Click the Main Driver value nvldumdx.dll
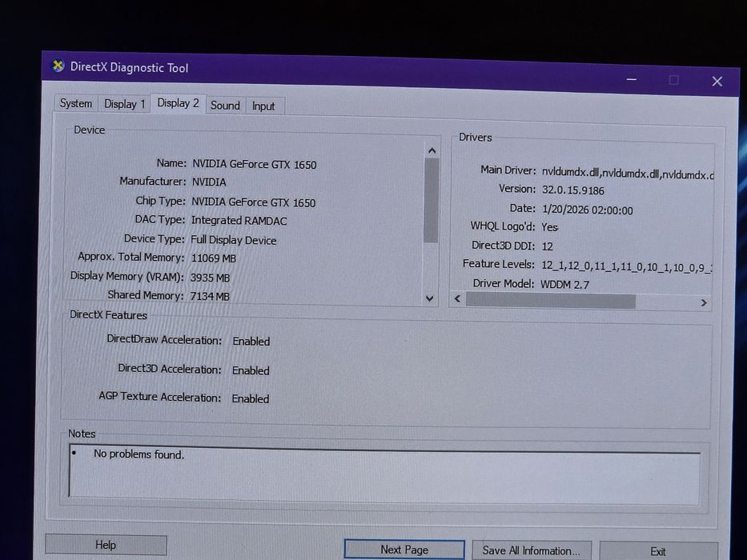 628,174
